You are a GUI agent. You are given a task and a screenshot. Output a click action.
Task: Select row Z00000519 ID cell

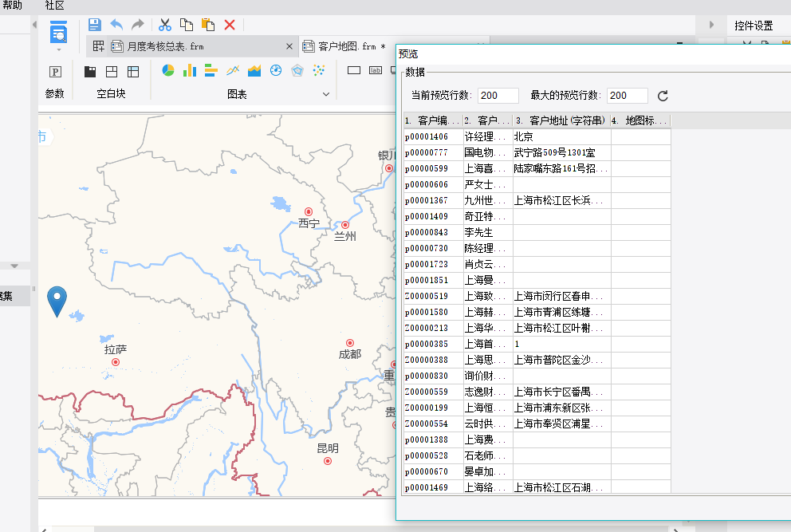pos(433,296)
